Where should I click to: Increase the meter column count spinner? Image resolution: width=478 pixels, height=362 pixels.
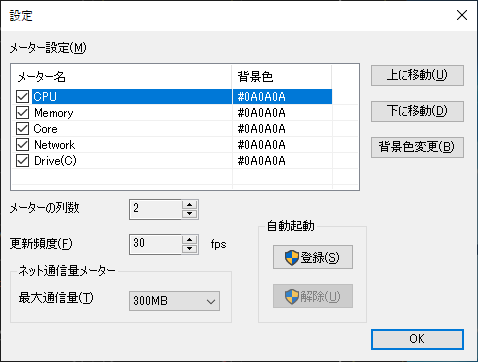click(x=190, y=205)
